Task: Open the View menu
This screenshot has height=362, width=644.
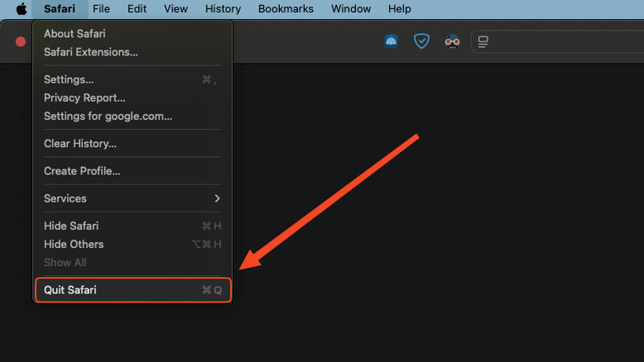Action: coord(176,8)
